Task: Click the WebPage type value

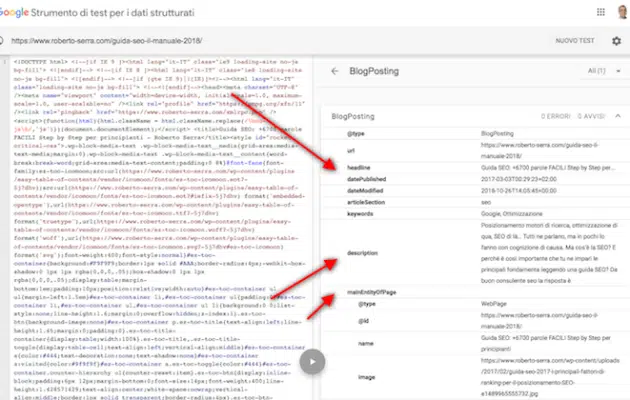Action: point(493,304)
